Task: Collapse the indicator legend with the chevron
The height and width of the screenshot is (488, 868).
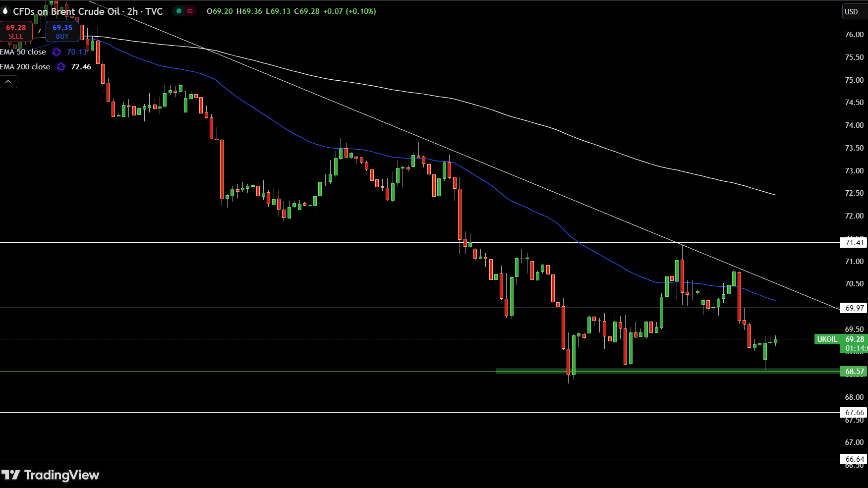Action: pos(8,82)
